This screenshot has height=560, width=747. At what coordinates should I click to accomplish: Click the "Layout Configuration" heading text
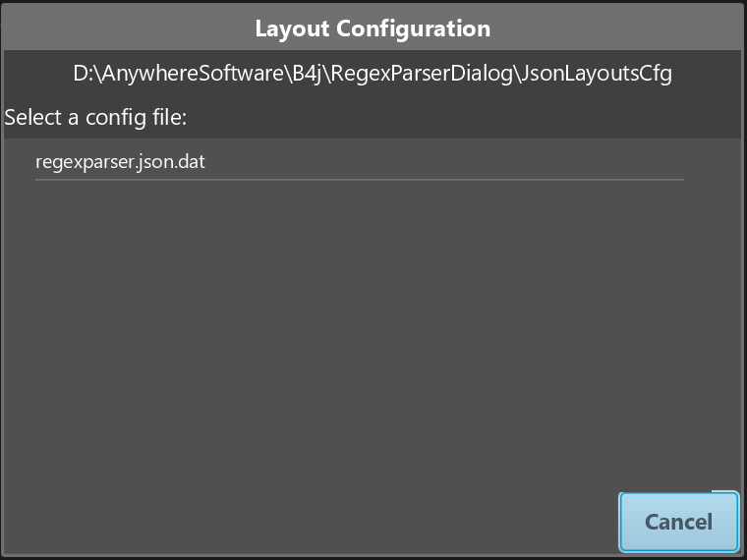373,28
